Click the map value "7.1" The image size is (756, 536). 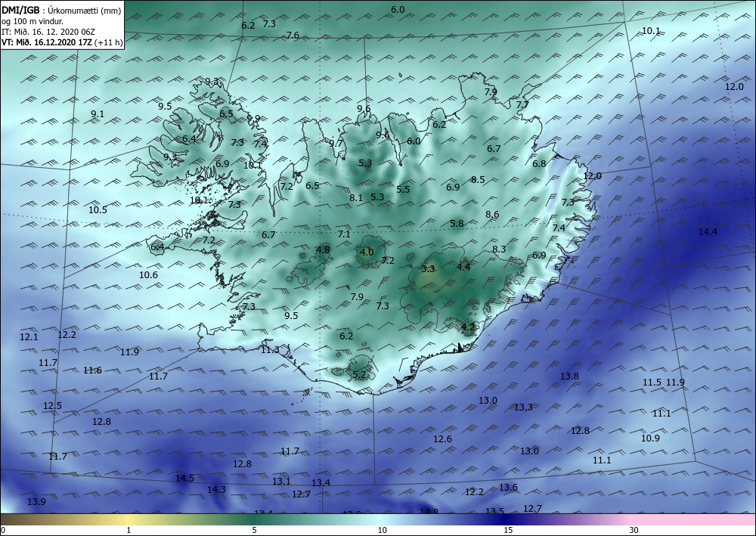[344, 234]
